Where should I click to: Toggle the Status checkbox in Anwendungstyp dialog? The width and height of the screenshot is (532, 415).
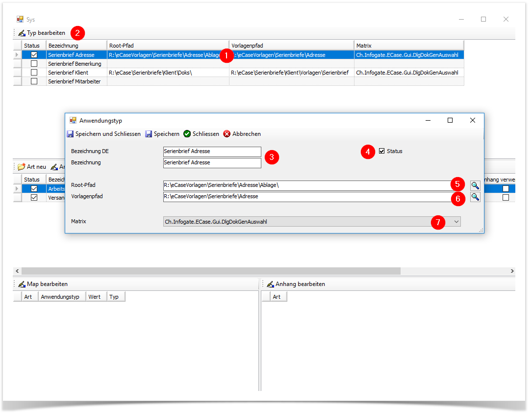[x=381, y=151]
